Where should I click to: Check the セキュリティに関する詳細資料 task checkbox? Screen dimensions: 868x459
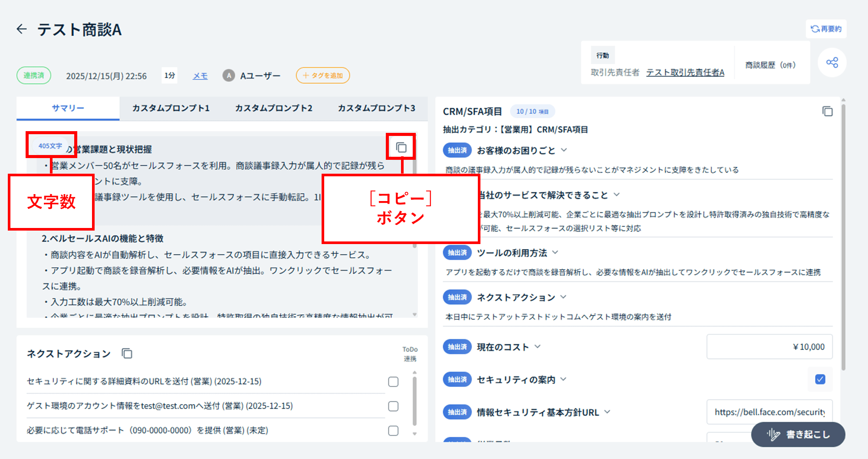click(393, 382)
